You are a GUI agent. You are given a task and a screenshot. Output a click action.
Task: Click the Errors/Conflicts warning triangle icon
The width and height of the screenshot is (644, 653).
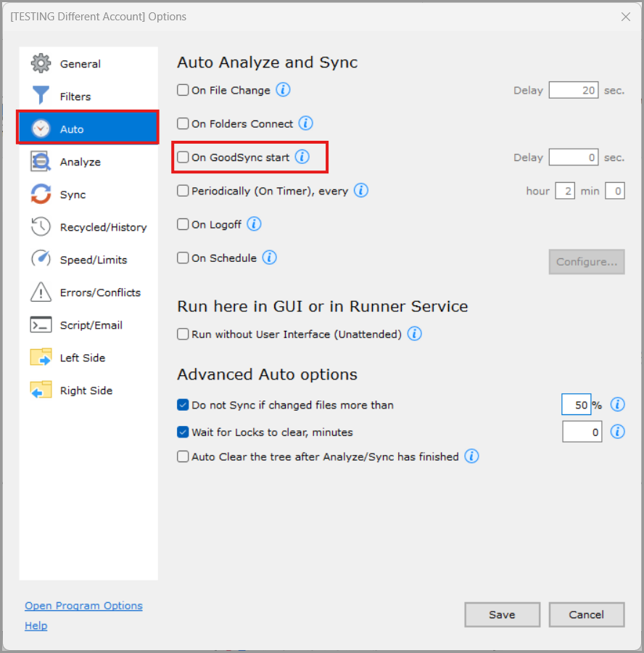pyautogui.click(x=41, y=292)
